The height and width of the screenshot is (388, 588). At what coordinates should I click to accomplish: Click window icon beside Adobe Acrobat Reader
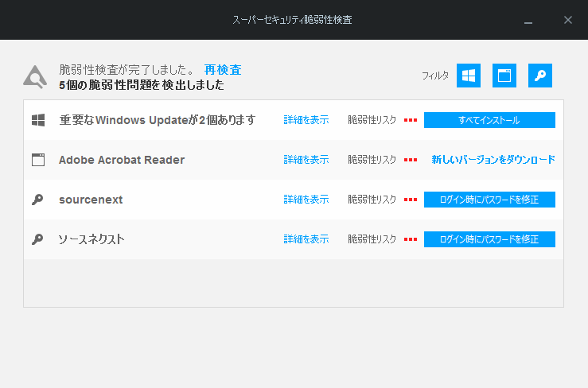(x=38, y=160)
